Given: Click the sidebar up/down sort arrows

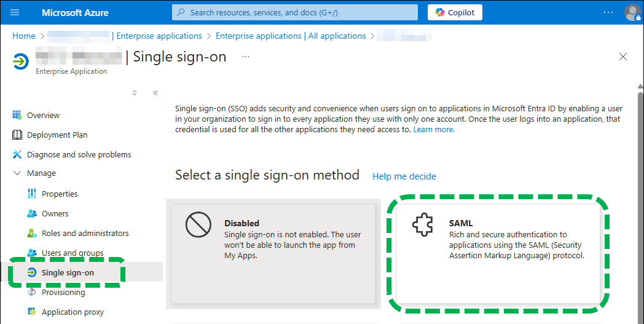Looking at the screenshot, I should 135,93.
